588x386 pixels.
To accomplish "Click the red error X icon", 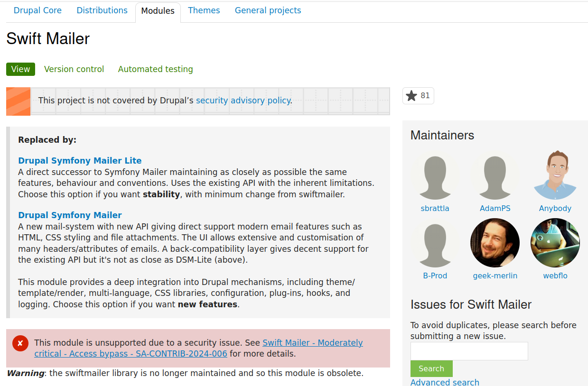I will (20, 343).
